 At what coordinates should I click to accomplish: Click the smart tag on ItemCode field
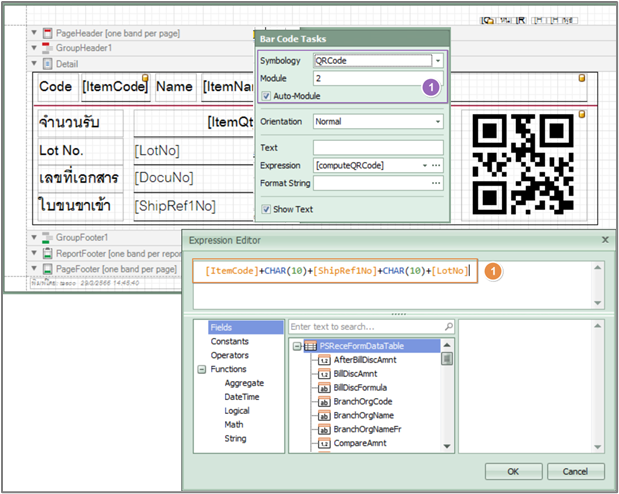pyautogui.click(x=145, y=78)
